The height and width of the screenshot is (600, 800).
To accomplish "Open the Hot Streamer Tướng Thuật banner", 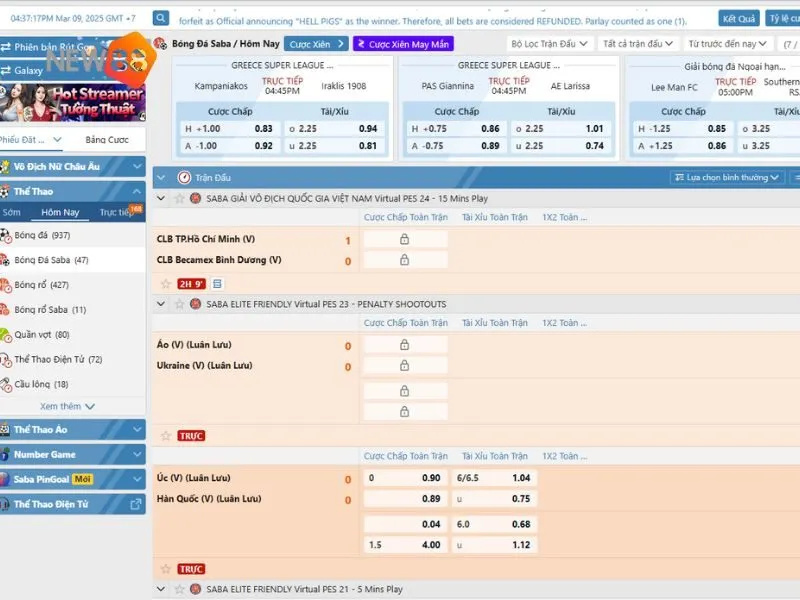I will tap(73, 101).
